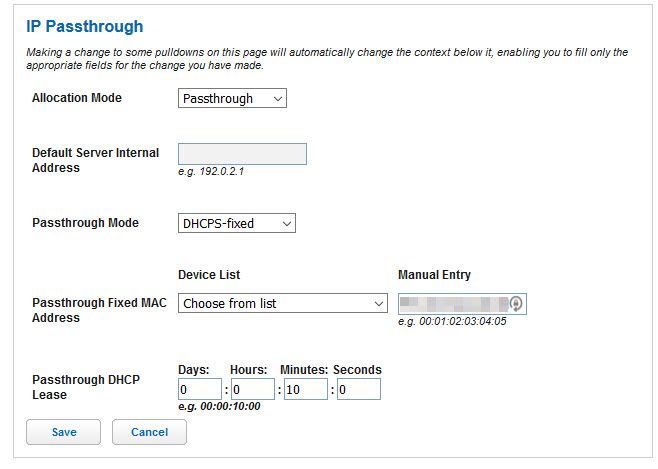Image resolution: width=658 pixels, height=469 pixels.
Task: Click the Seconds lease input field
Action: click(x=358, y=389)
